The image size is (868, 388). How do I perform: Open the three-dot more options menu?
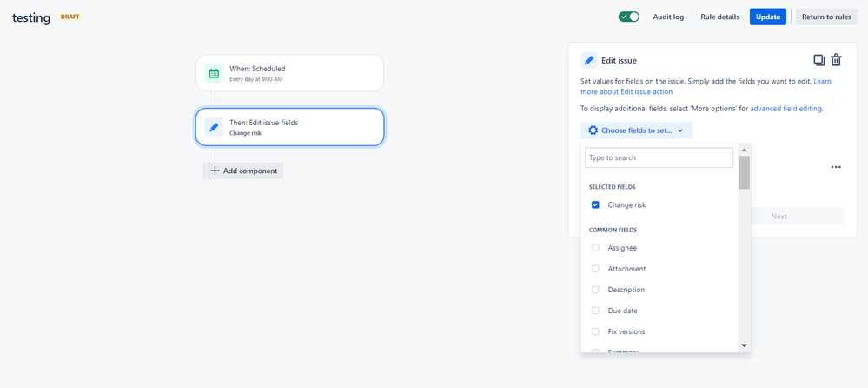tap(836, 167)
